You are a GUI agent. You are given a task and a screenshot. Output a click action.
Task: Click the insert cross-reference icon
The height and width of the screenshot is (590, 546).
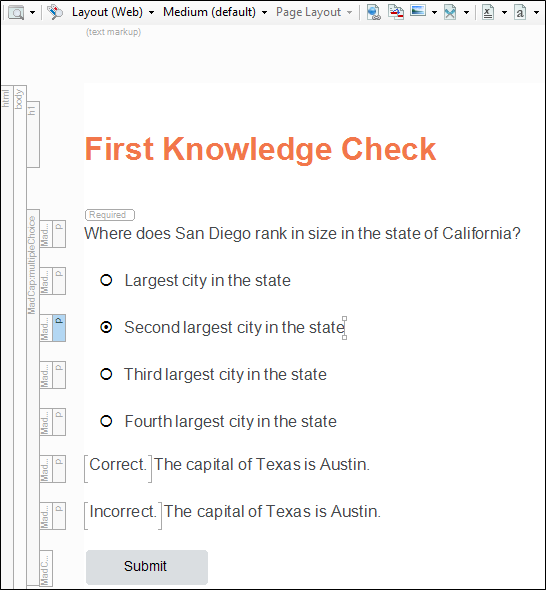pyautogui.click(x=396, y=12)
